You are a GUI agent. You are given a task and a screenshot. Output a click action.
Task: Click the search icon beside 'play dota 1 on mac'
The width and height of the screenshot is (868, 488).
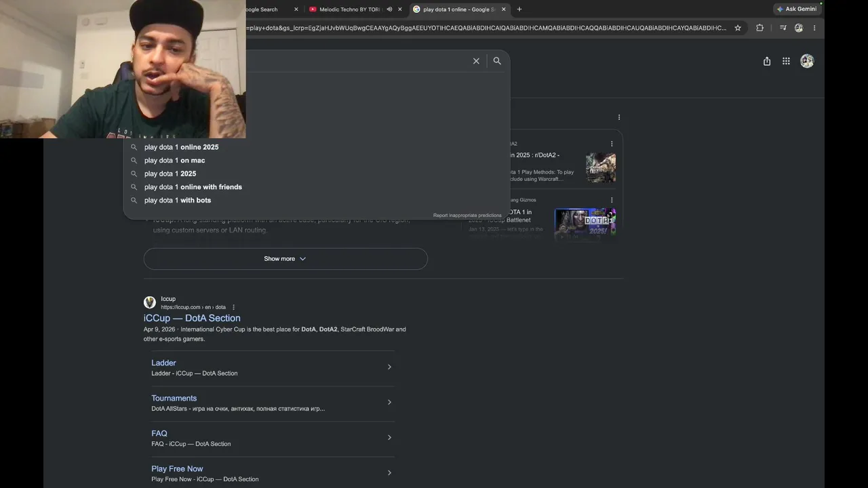pos(134,161)
